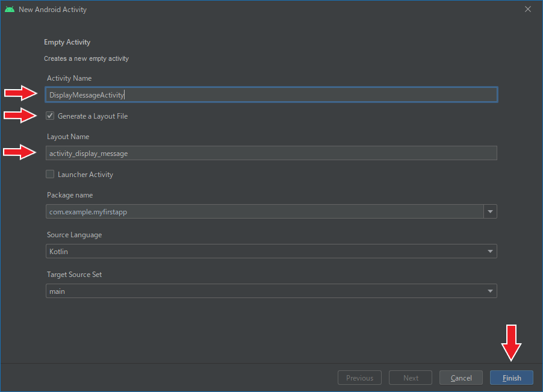Toggle Generate a Layout File off
Image resolution: width=543 pixels, height=392 pixels.
pos(49,116)
